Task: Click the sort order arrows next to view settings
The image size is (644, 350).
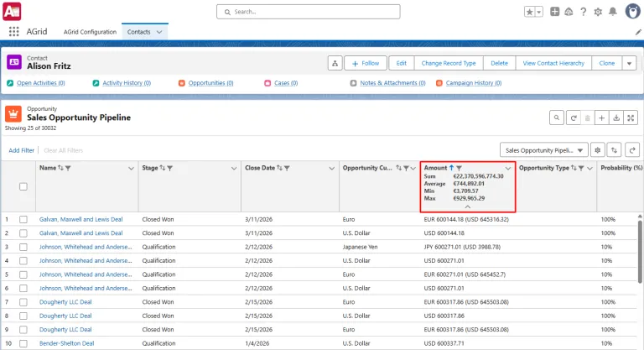Action: coord(614,150)
